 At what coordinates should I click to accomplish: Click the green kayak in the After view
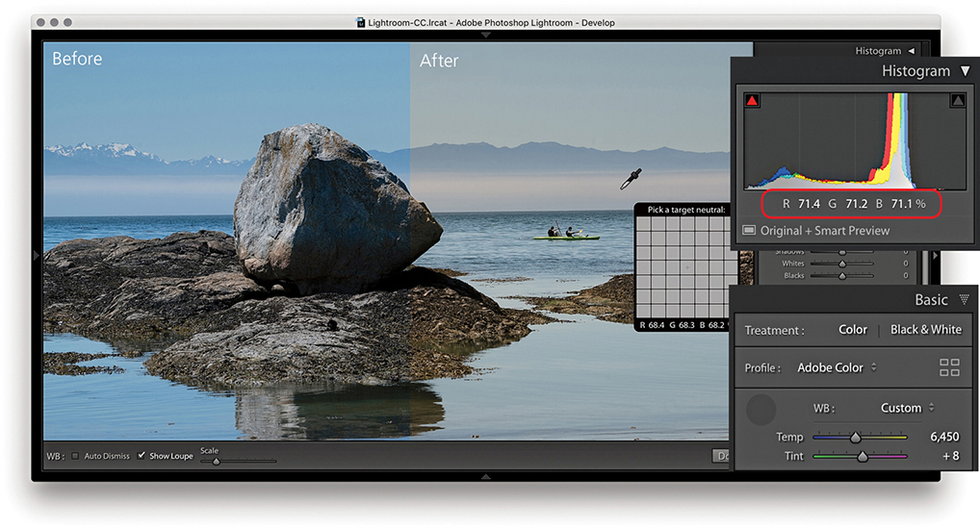pyautogui.click(x=567, y=238)
